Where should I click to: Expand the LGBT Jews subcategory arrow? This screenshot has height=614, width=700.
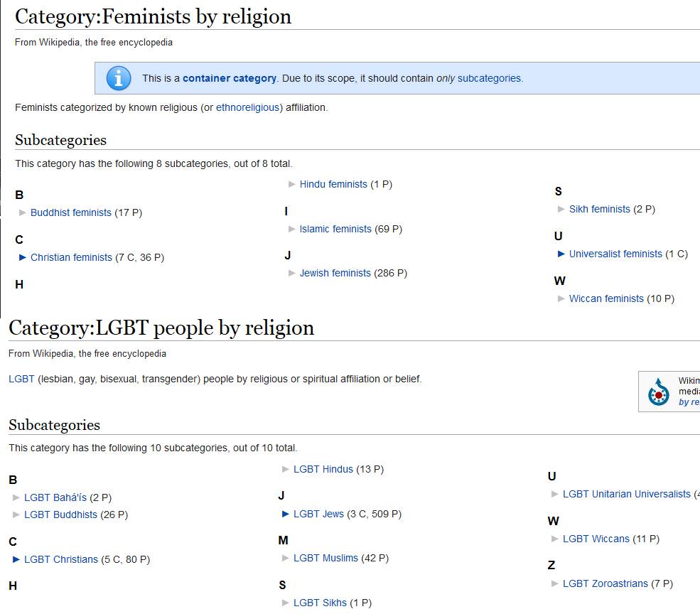point(286,514)
